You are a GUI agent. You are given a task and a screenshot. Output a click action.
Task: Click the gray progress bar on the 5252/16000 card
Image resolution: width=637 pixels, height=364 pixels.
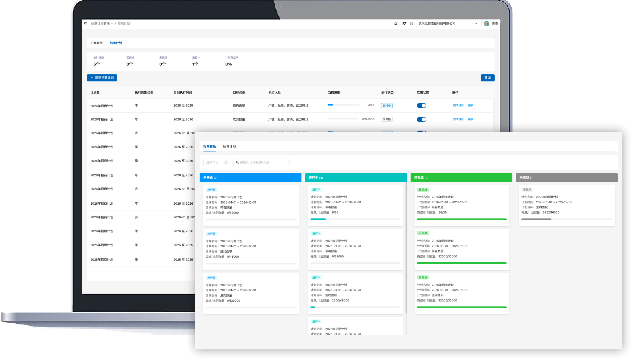pyautogui.click(x=567, y=219)
